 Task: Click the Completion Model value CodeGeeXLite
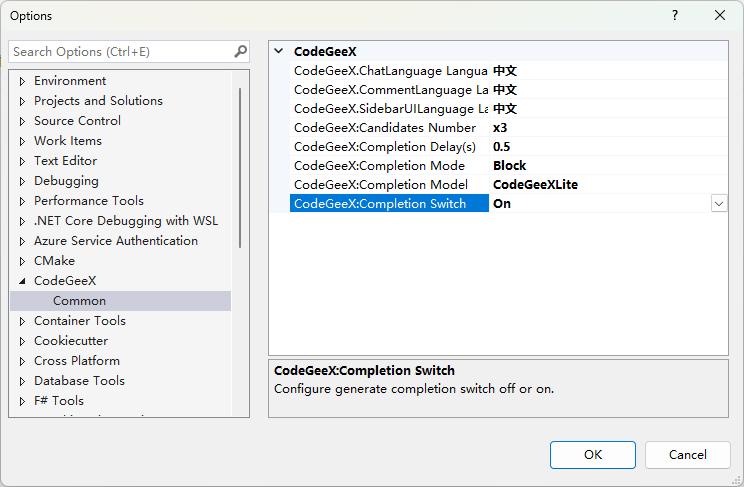point(535,185)
